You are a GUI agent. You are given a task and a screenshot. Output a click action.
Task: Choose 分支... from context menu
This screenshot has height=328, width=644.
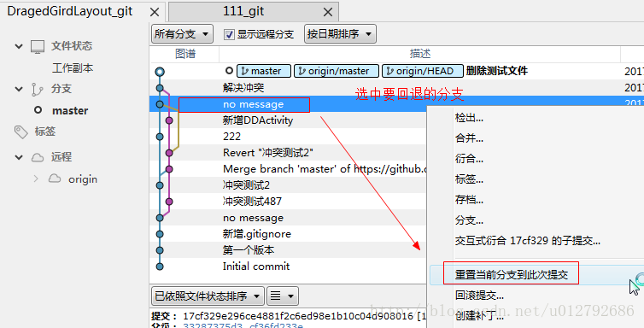(x=469, y=220)
